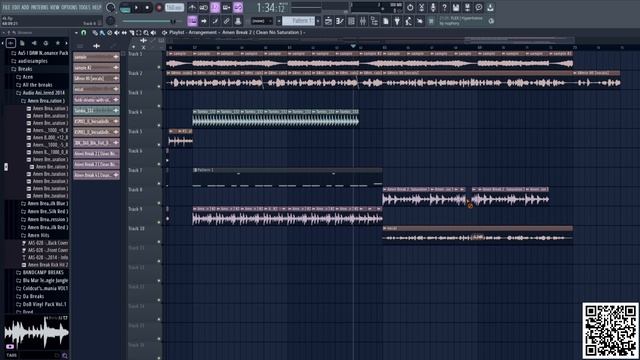Click the microphone audio recording icon
This screenshot has height=360, width=640.
click(x=433, y=7)
